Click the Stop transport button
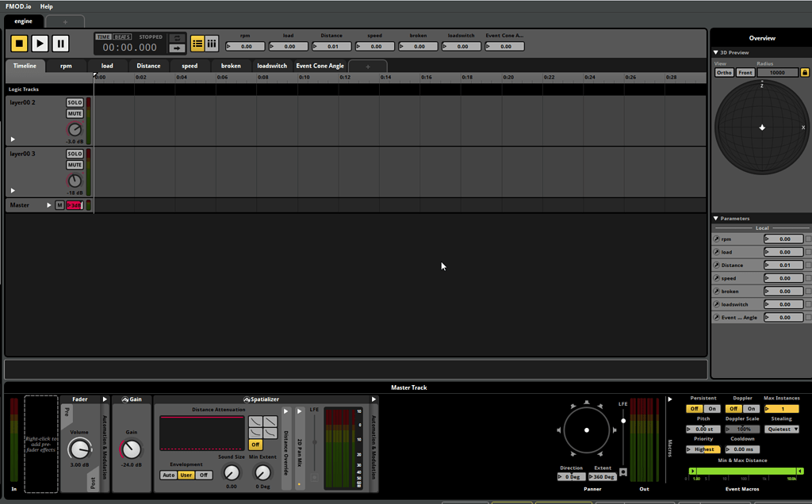 (17, 44)
